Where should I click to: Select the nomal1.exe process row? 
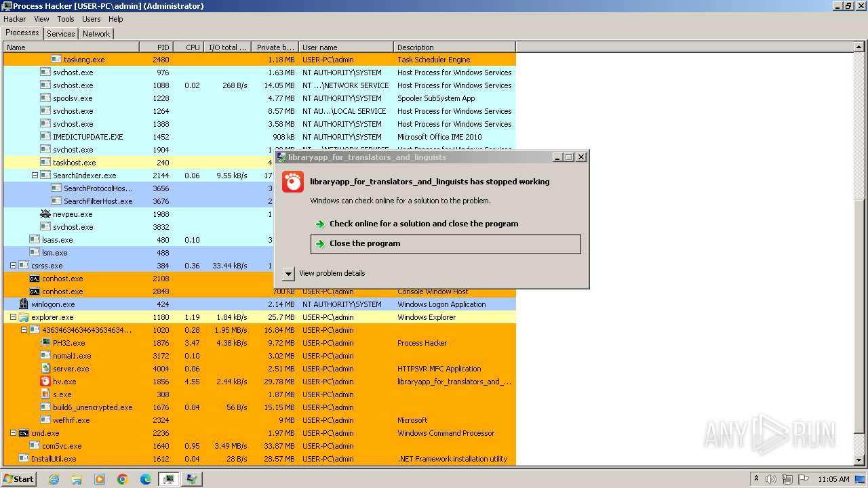(260, 356)
